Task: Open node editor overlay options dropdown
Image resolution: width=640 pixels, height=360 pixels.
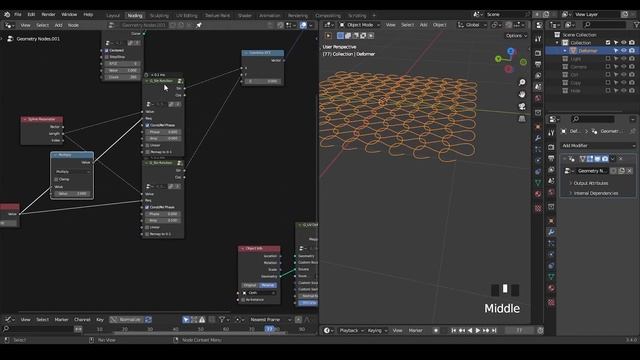Action: pyautogui.click(x=311, y=25)
